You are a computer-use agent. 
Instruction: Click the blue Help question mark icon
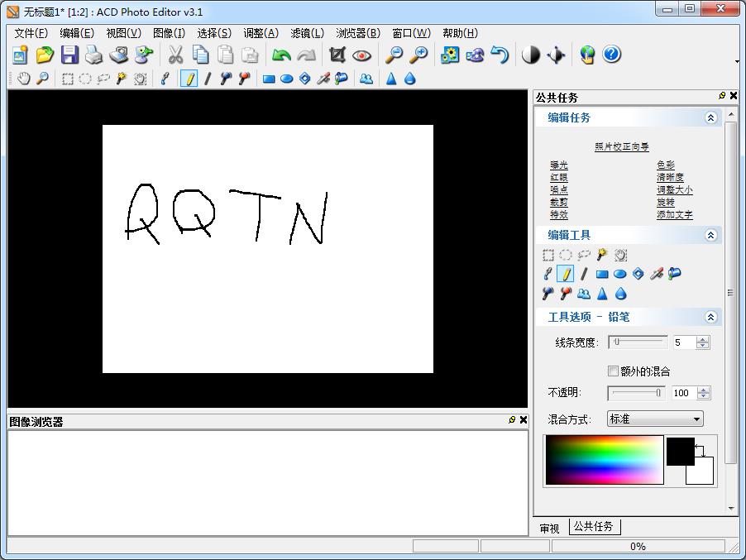611,55
